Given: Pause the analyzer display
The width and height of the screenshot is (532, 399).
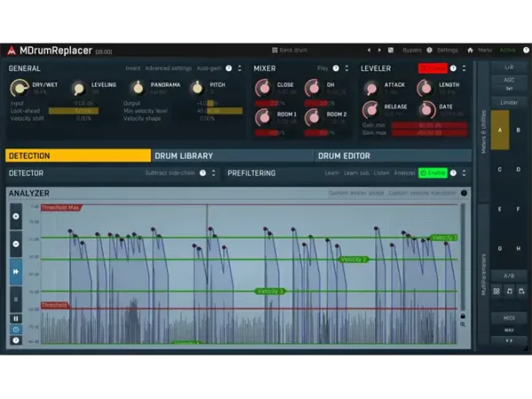Looking at the screenshot, I should tap(16, 318).
